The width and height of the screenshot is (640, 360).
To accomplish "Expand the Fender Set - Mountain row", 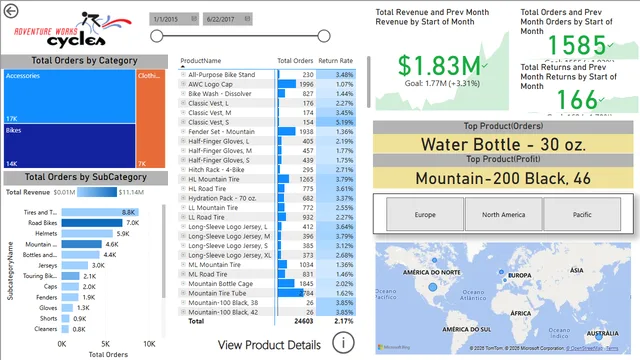I will [x=183, y=131].
